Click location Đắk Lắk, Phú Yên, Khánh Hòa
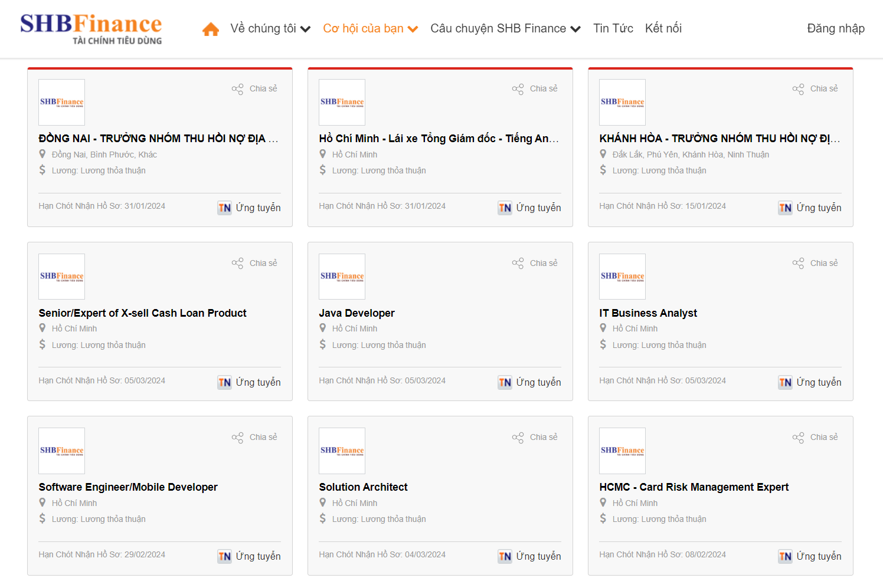 691,155
